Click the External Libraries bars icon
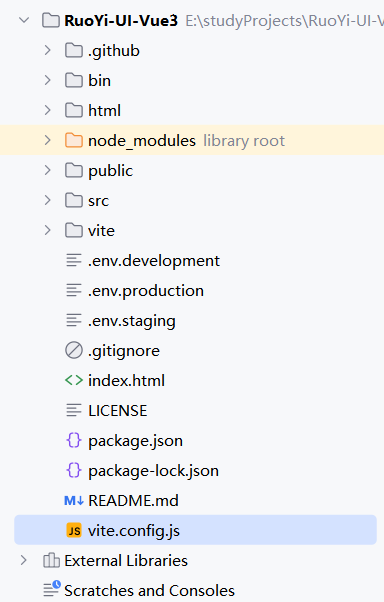Screen dimensions: 384x602 [51, 560]
